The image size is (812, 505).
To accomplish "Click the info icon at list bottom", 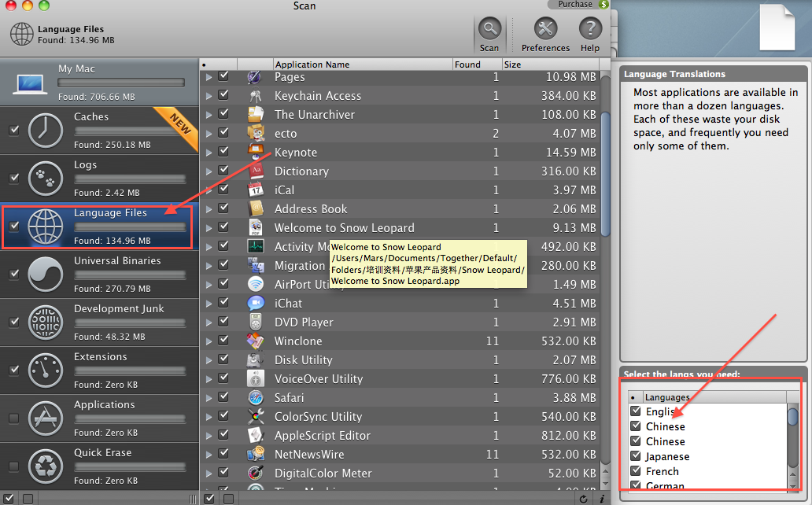I will [x=602, y=499].
